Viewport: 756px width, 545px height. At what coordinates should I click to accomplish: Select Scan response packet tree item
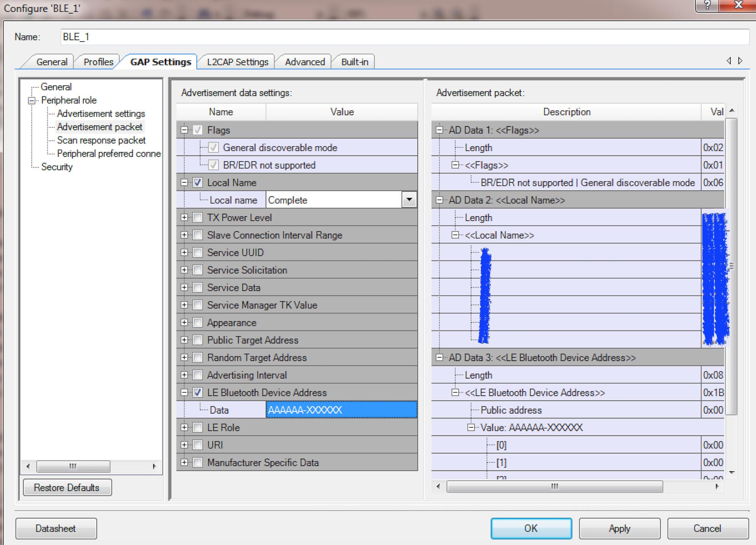[101, 140]
